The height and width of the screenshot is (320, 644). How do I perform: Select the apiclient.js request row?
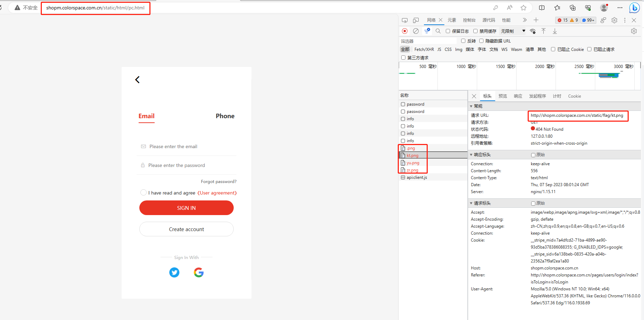[x=433, y=177]
